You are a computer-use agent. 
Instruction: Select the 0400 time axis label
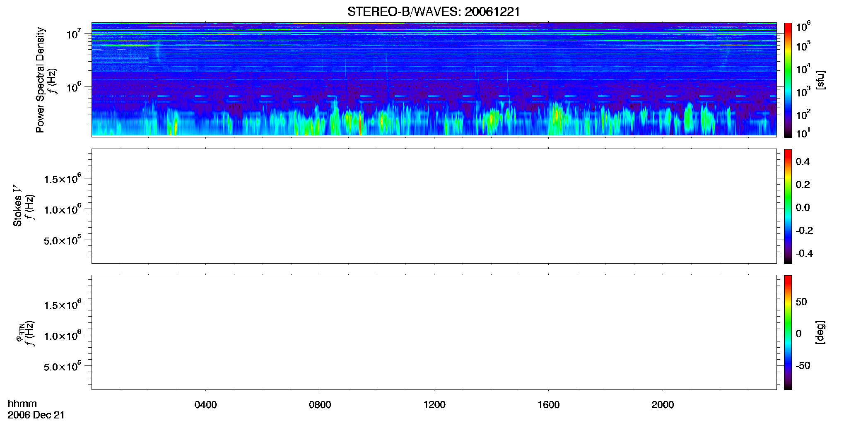tap(205, 405)
